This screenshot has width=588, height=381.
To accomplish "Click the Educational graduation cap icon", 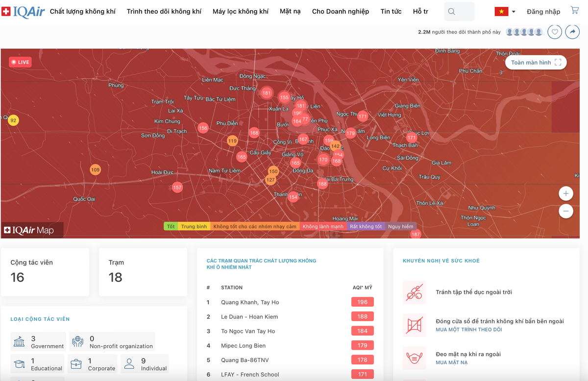I will (20, 364).
